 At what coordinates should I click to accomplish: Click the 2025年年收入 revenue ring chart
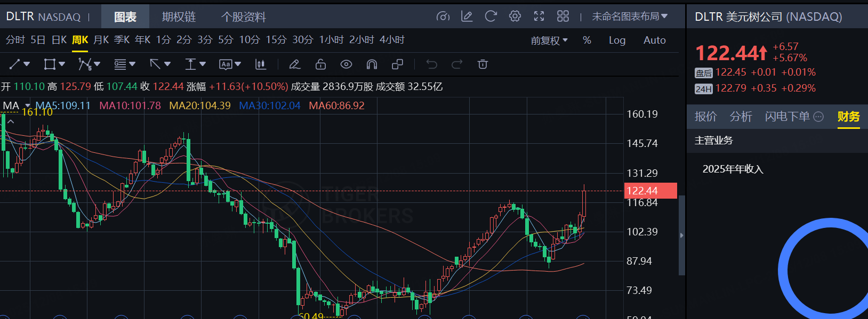824,268
